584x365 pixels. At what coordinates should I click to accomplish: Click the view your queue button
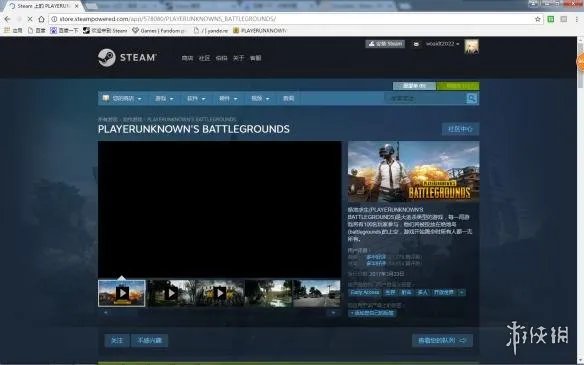(442, 340)
